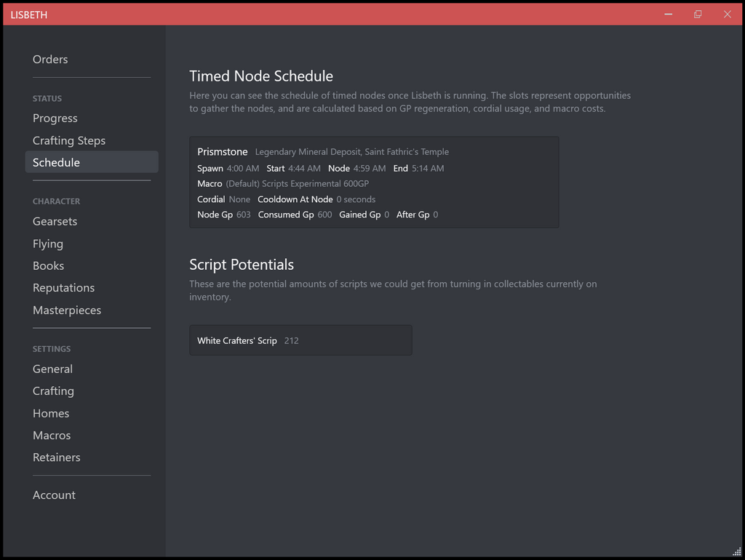745x560 pixels.
Task: Navigate to Flying settings
Action: (48, 244)
